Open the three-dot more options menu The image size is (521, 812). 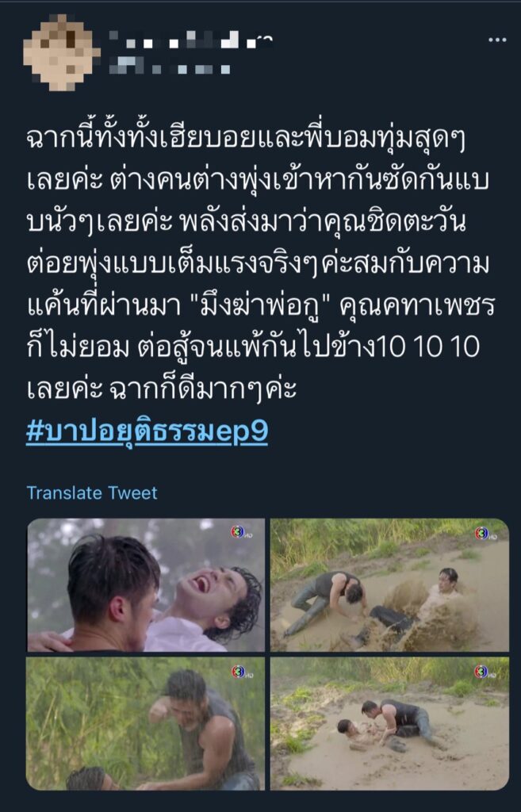coord(497,40)
